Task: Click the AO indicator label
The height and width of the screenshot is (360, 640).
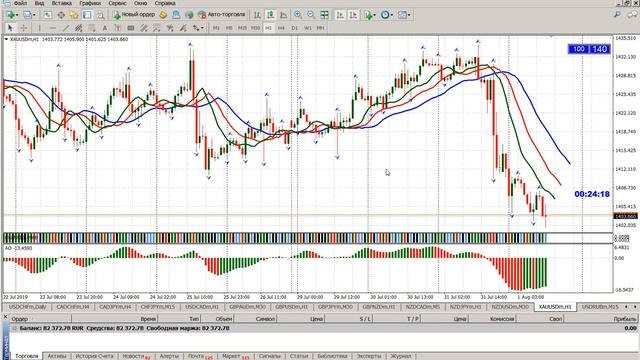Action: coord(18,248)
